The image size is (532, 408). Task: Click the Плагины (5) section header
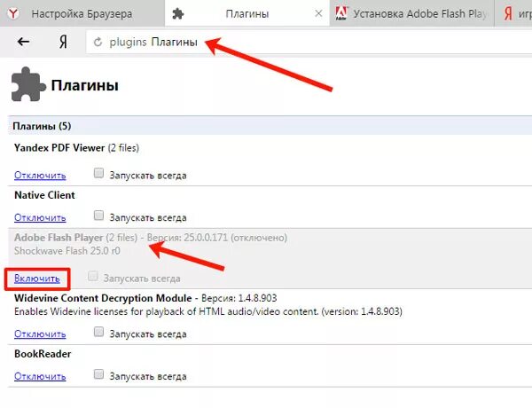point(270,126)
